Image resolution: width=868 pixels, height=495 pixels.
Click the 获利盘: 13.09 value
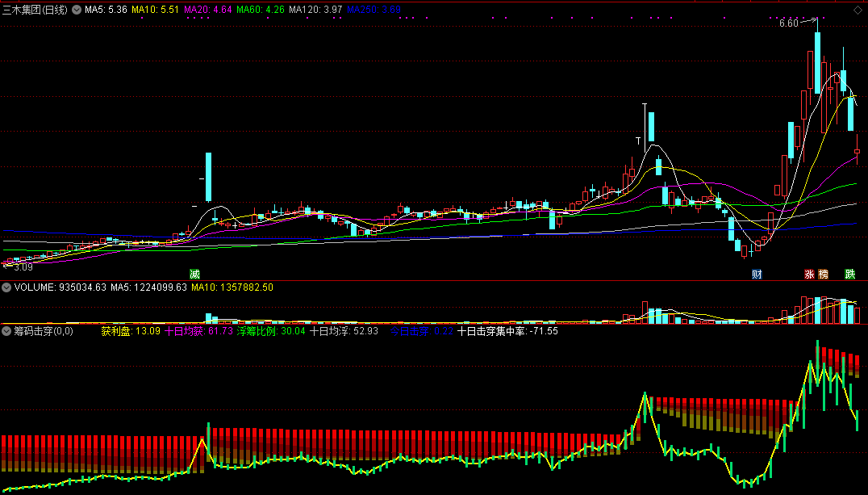[131, 331]
